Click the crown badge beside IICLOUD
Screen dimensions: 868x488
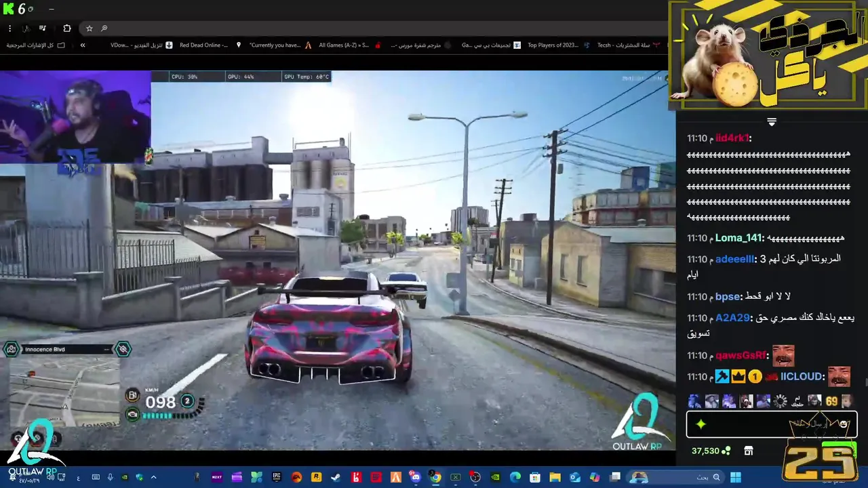738,377
